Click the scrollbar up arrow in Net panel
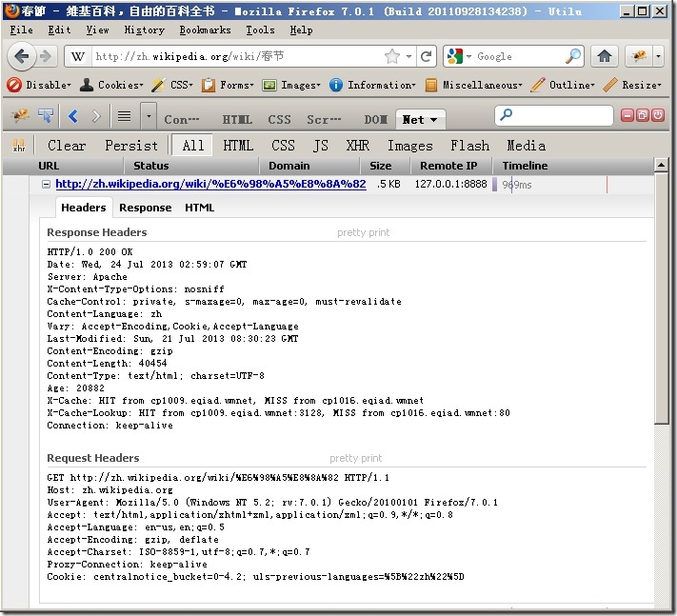Screen dimensions: 677x616 [x=661, y=165]
